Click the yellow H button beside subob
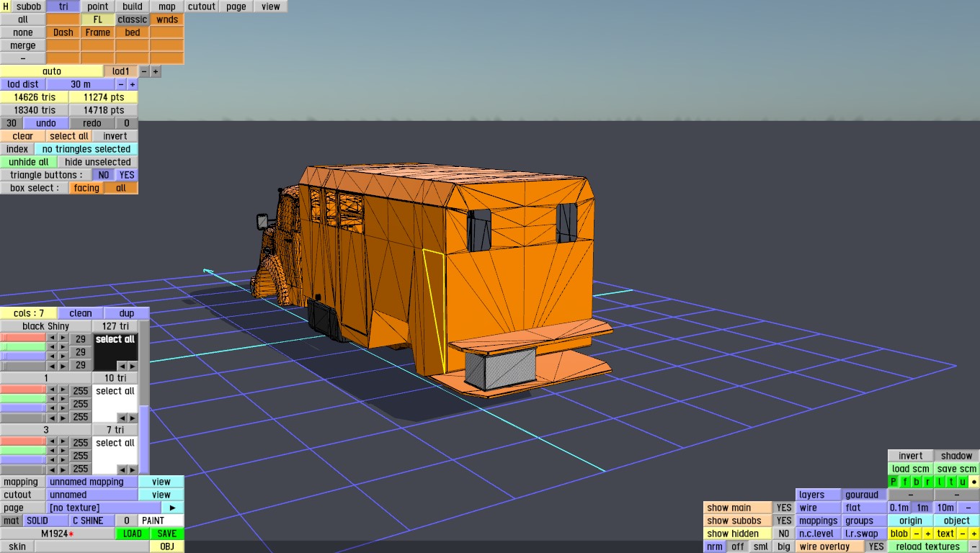 tap(6, 6)
